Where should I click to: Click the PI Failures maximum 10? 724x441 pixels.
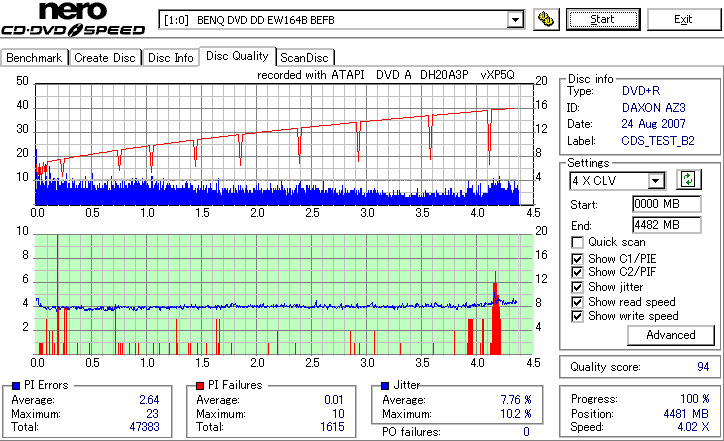click(338, 414)
